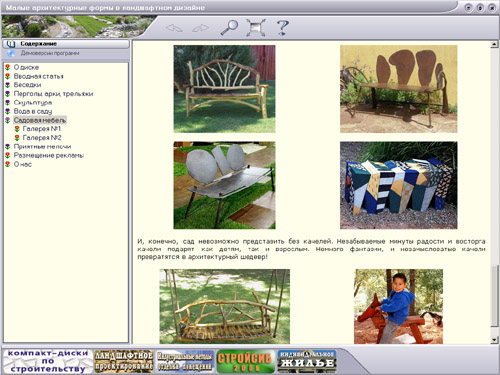The width and height of the screenshot is (500, 375).
Task: Open Галерея №2 in the tree
Action: click(x=42, y=138)
